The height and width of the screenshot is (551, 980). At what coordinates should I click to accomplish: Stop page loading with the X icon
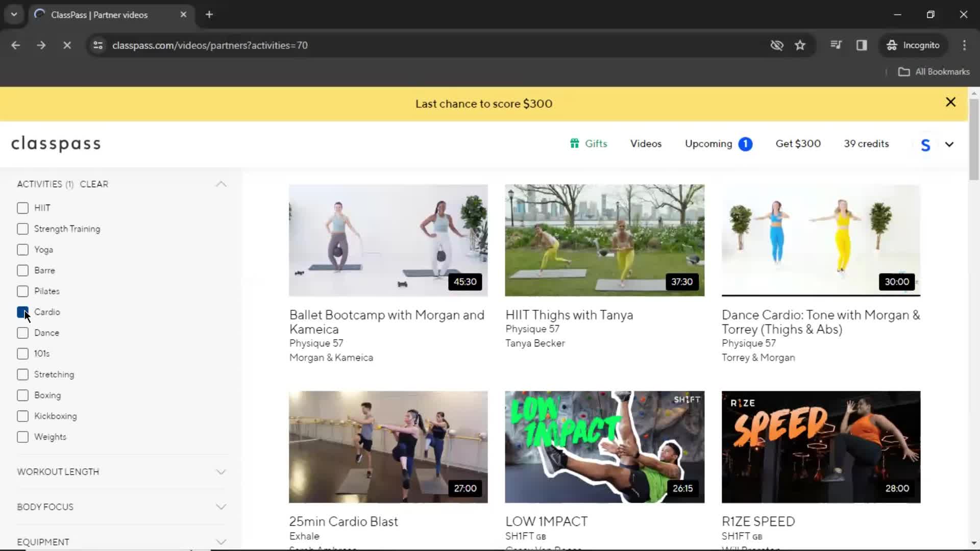click(67, 45)
